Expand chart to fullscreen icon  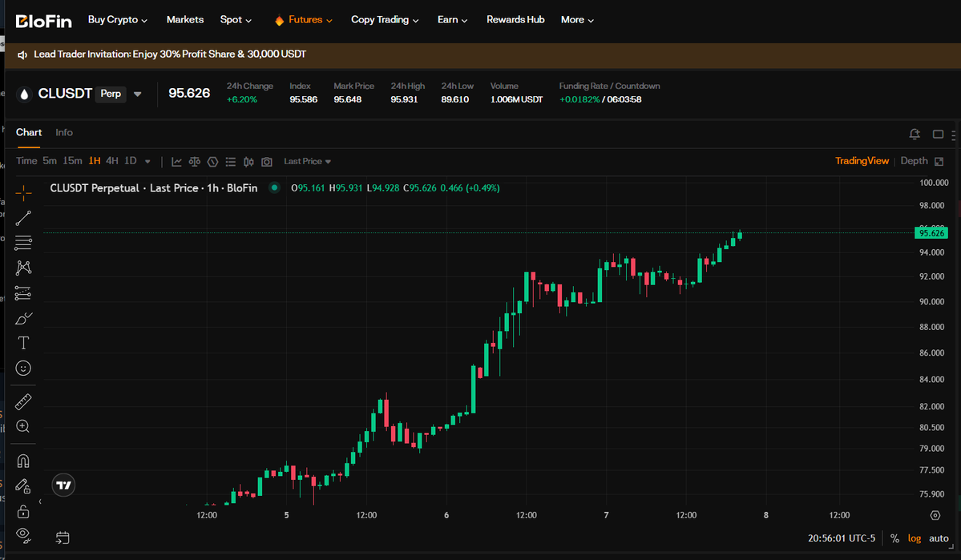pos(939,161)
